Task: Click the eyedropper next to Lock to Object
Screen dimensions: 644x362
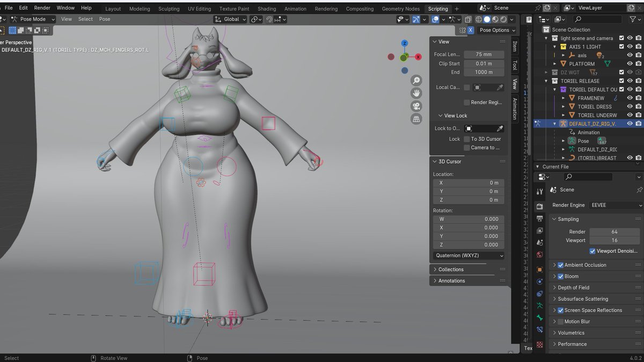Action: [x=500, y=128]
